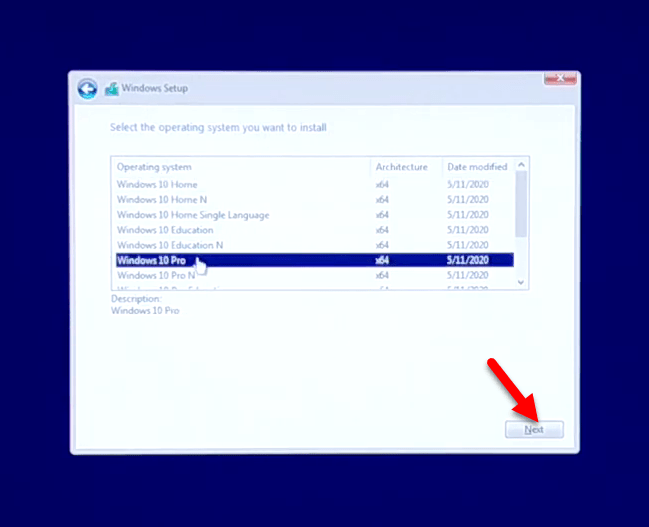This screenshot has width=649, height=527.
Task: Click the Next button
Action: pyautogui.click(x=534, y=429)
